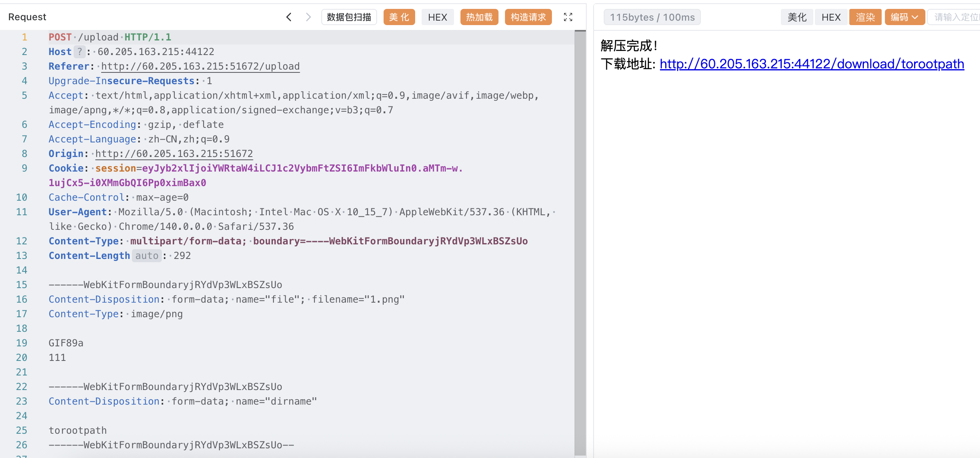Click the Request panel title
Image resolution: width=980 pixels, height=458 pixels.
pos(27,17)
